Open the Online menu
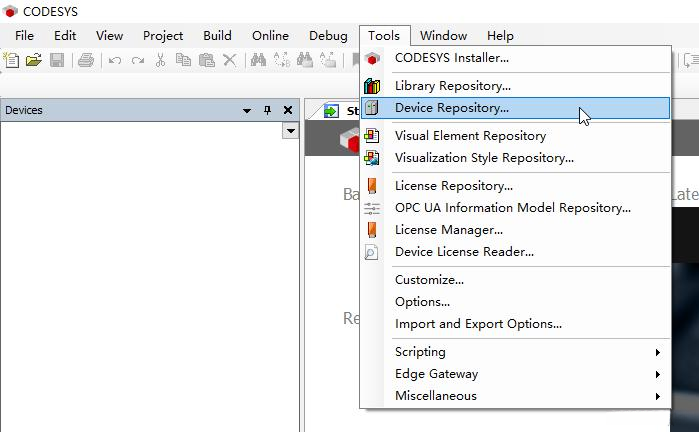This screenshot has width=699, height=432. click(270, 36)
